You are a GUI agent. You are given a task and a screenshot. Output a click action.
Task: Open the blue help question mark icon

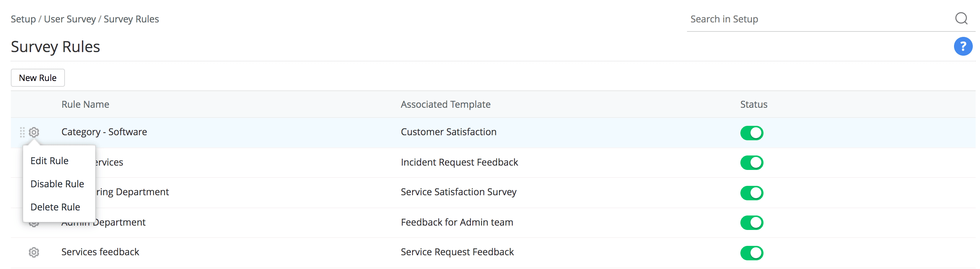pyautogui.click(x=963, y=47)
